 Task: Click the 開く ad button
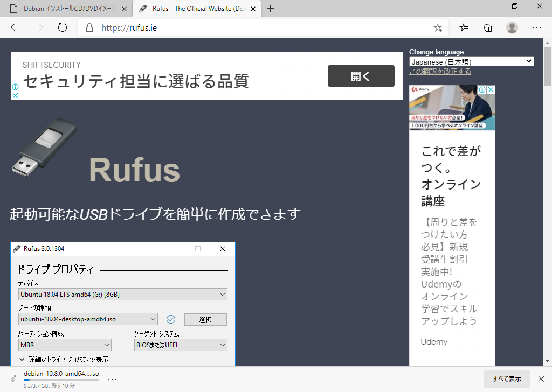[x=361, y=76]
